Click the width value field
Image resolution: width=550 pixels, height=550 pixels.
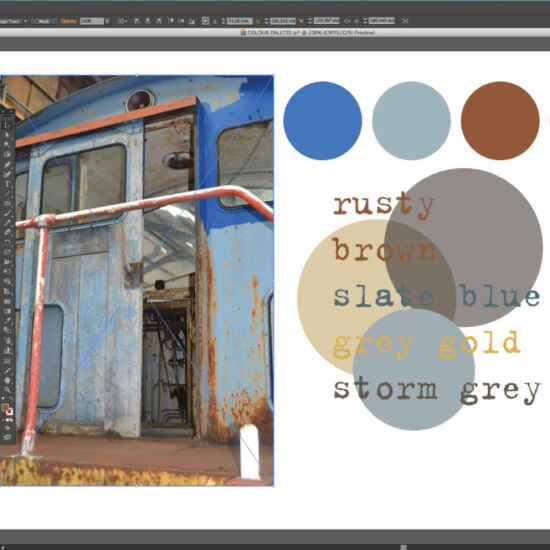[x=327, y=21]
